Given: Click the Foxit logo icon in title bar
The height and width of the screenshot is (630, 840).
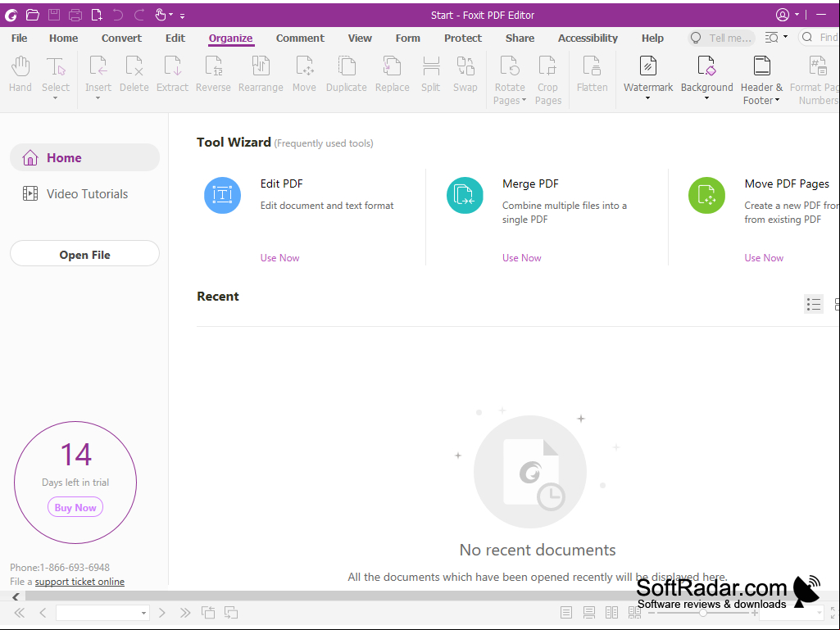Looking at the screenshot, I should [11, 15].
